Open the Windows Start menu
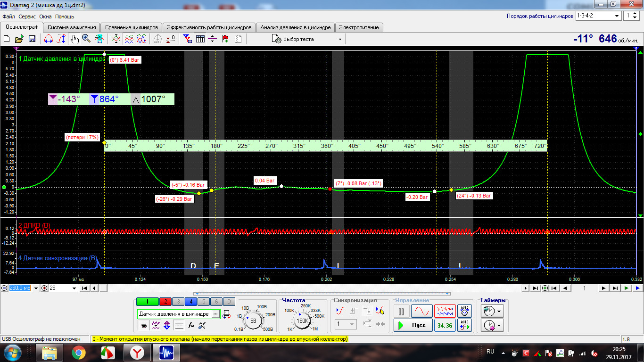644x362 pixels. pyautogui.click(x=12, y=353)
